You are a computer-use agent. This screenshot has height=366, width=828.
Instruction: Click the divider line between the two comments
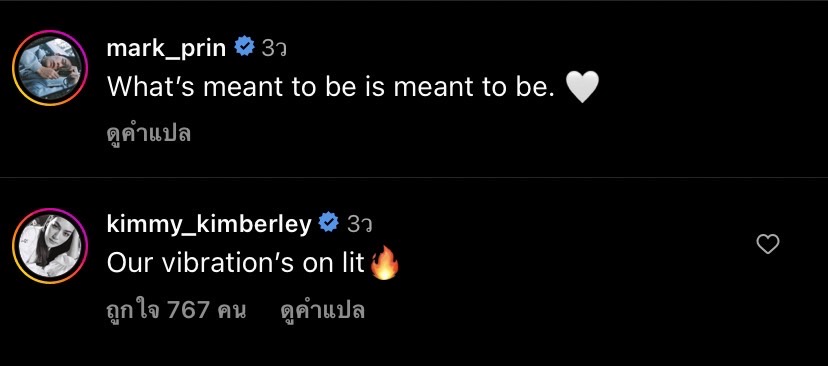(414, 177)
